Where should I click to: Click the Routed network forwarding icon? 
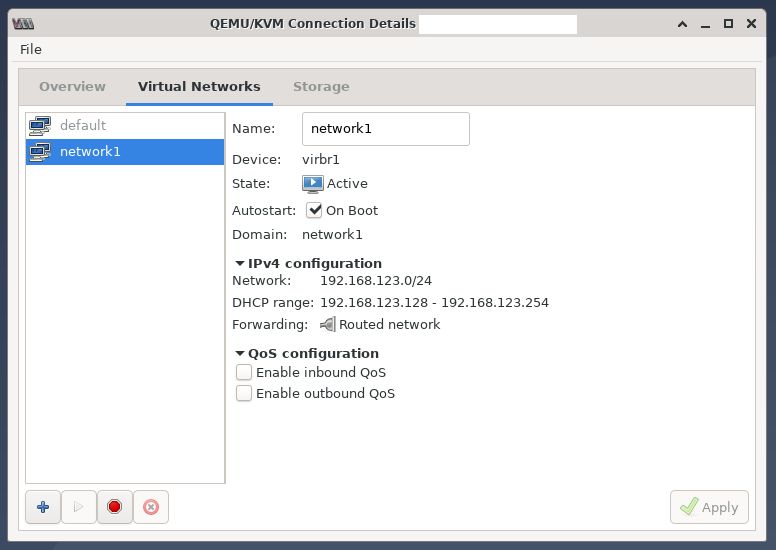click(328, 325)
